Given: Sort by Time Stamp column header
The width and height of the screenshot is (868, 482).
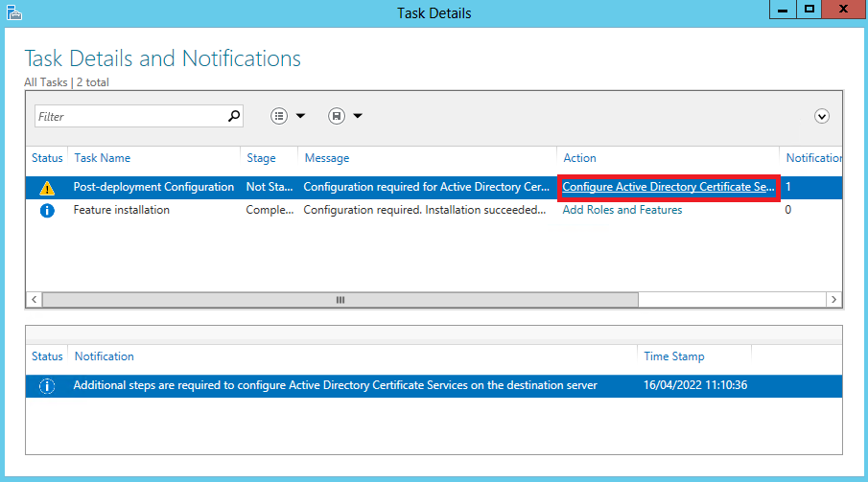Looking at the screenshot, I should (673, 356).
